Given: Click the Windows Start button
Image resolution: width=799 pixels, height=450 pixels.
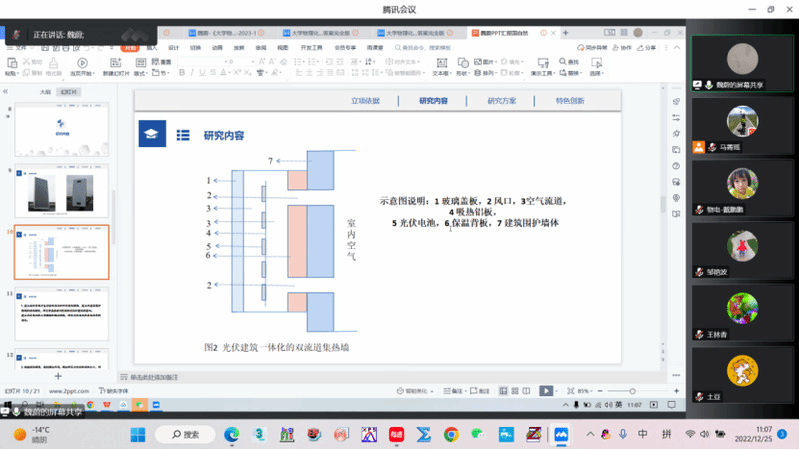Looking at the screenshot, I should 138,435.
